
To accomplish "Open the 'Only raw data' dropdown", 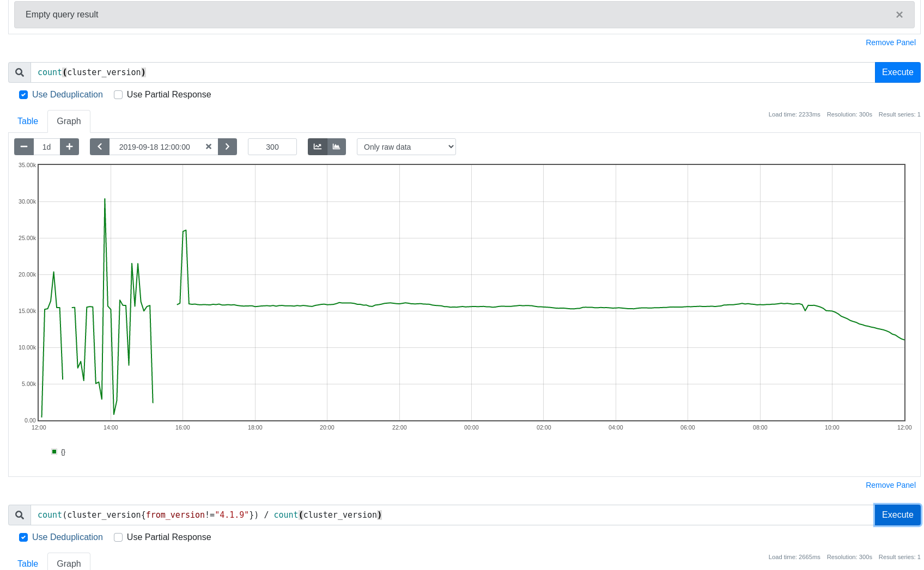I will pos(406,147).
